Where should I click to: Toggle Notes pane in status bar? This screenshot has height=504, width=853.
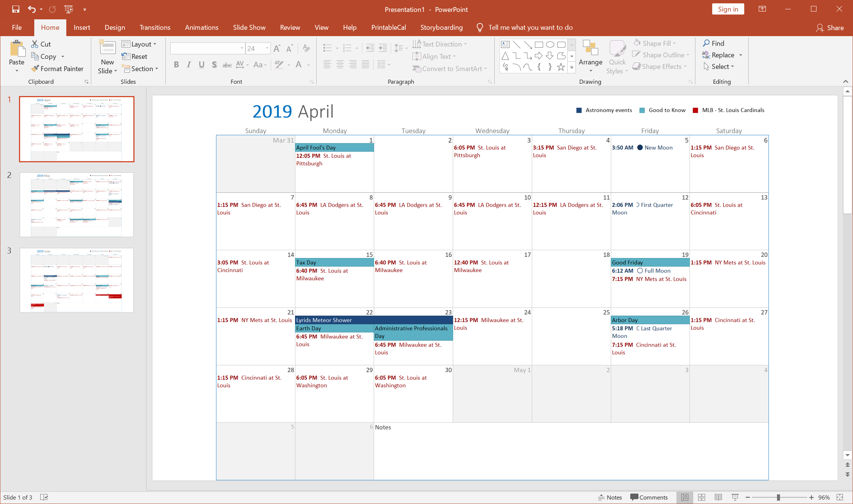pos(610,497)
